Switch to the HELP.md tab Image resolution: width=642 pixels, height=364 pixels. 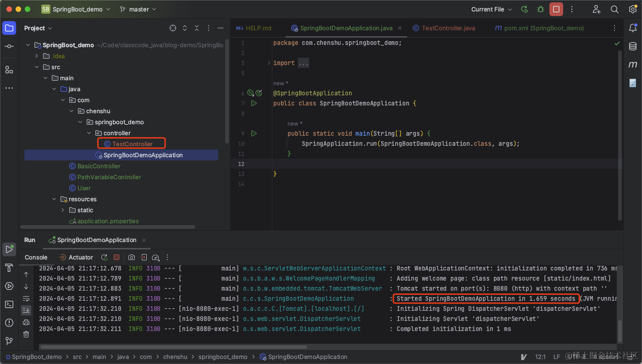coord(254,28)
